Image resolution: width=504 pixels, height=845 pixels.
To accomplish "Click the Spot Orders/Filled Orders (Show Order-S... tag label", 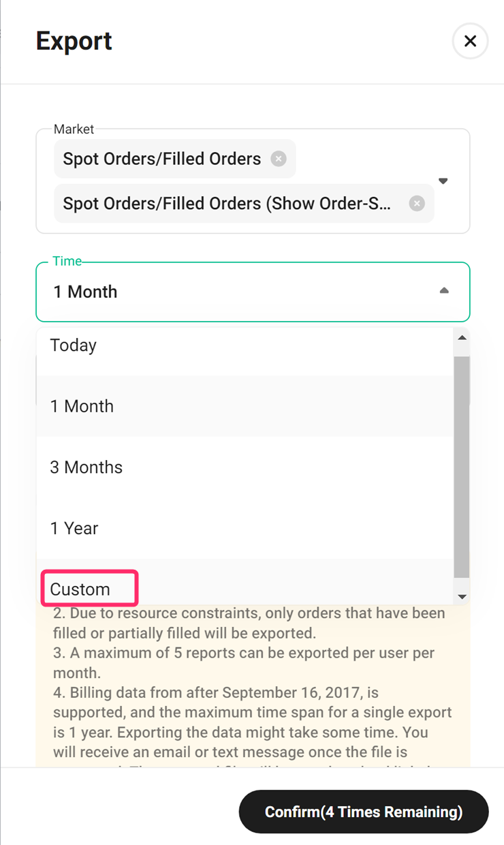I will (x=227, y=203).
